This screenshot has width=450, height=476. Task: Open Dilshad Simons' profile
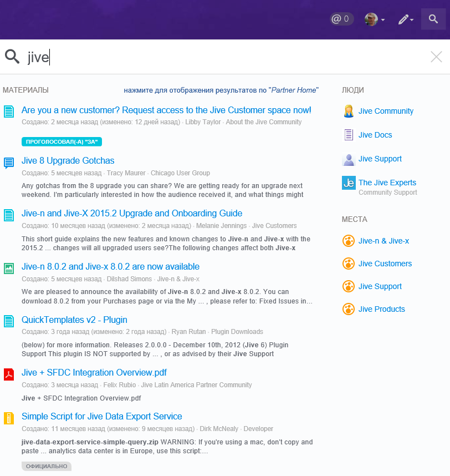(x=129, y=279)
